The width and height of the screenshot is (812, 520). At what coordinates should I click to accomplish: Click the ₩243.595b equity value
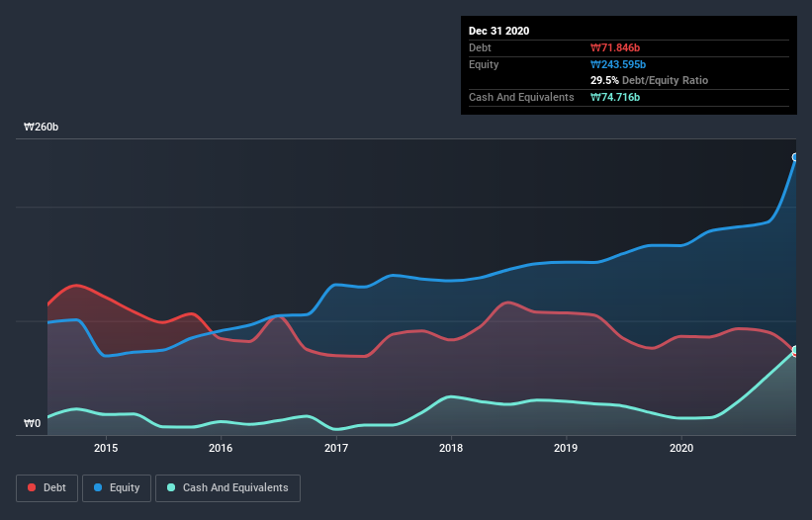(618, 64)
